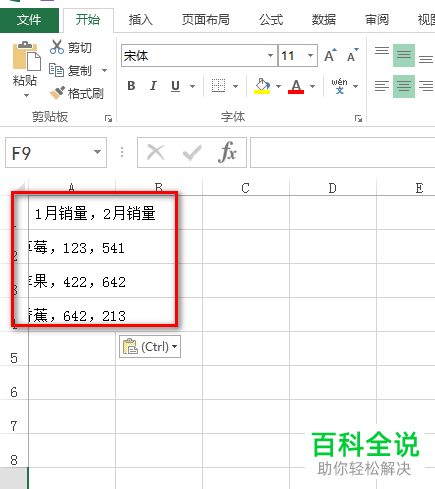Copy selection with 复制
435x489 pixels.
tap(70, 70)
